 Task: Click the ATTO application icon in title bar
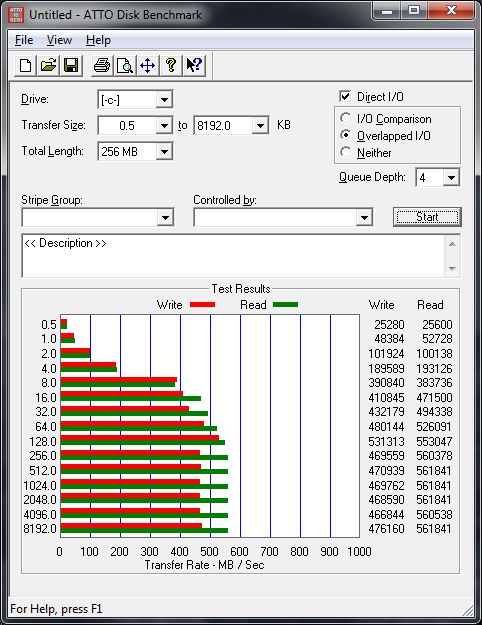(16, 15)
